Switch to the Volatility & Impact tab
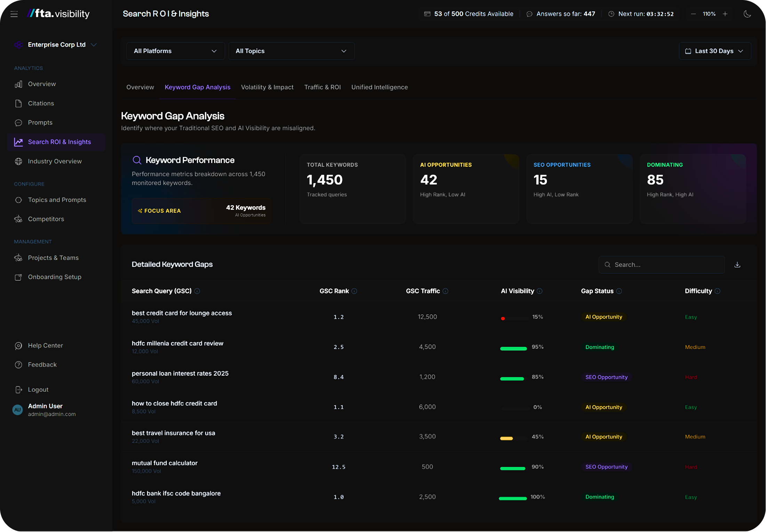This screenshot has width=766, height=532. point(267,87)
